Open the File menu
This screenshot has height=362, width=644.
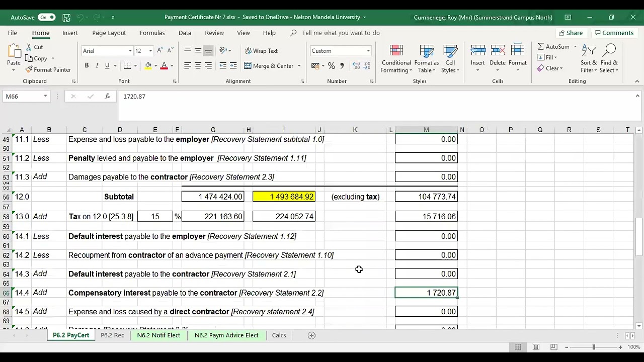click(x=13, y=33)
